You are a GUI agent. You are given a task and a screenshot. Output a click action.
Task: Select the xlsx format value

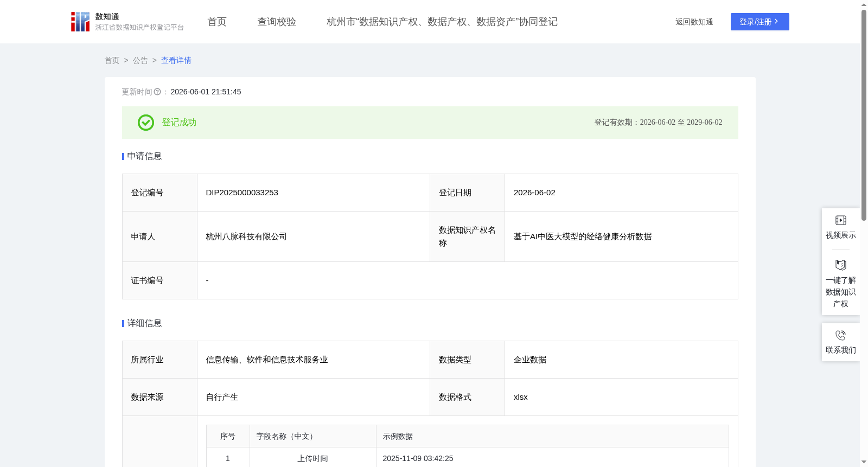pyautogui.click(x=521, y=397)
